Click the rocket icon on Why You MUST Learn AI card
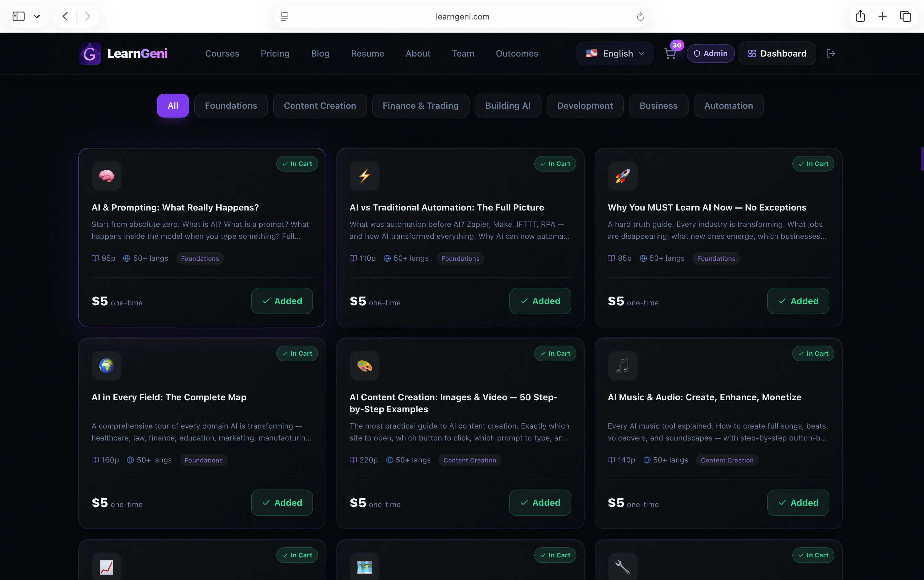This screenshot has width=924, height=580. point(622,176)
